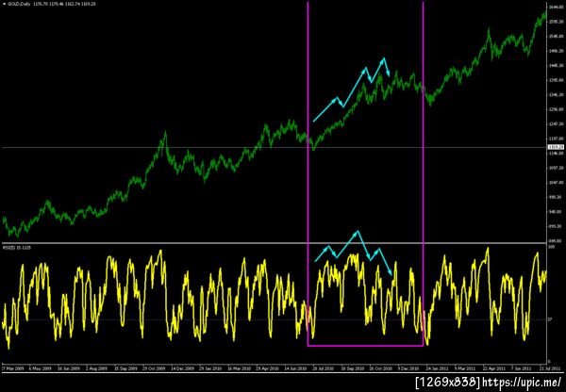This screenshot has width=566, height=392.
Task: Click the 26 Oct 2010 date label
Action: click(x=381, y=369)
